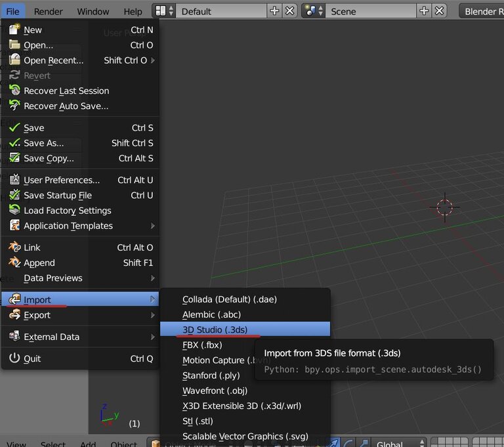Expand the Application Templates submenu arrow
The image size is (504, 447).
(153, 226)
